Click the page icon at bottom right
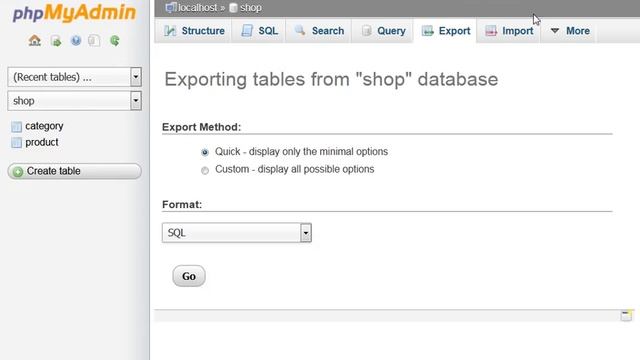640x360 pixels. pos(626,315)
